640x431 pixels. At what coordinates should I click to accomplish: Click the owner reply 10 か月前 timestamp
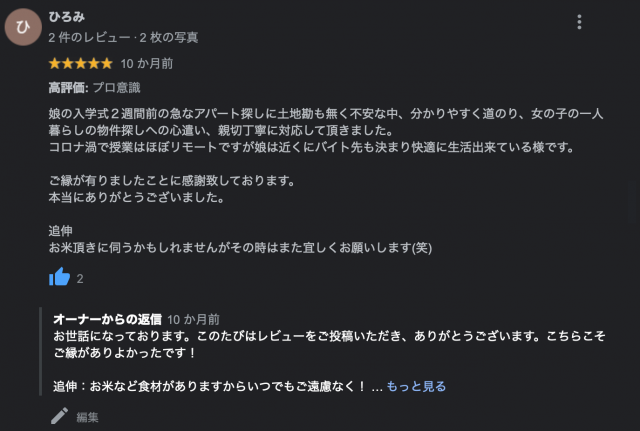pos(193,320)
